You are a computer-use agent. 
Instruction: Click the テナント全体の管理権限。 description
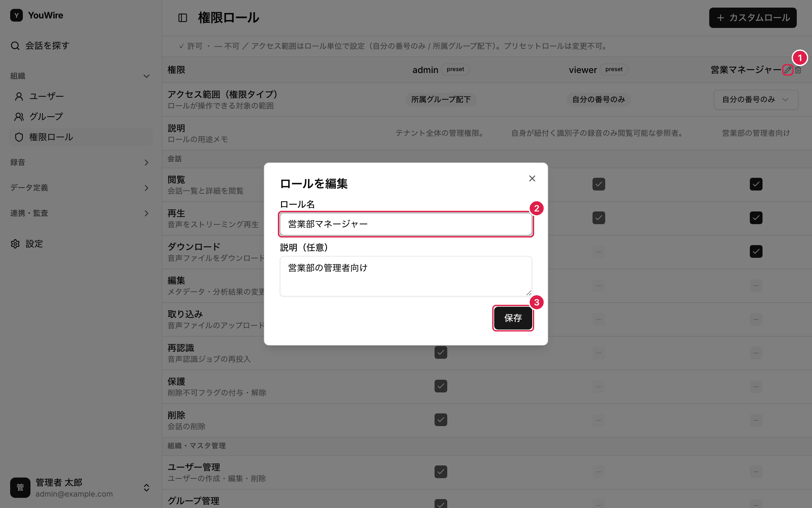coord(441,133)
